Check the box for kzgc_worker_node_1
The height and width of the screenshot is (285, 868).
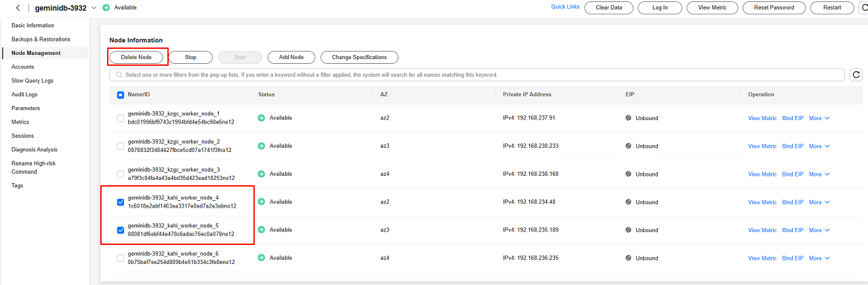[x=121, y=118]
